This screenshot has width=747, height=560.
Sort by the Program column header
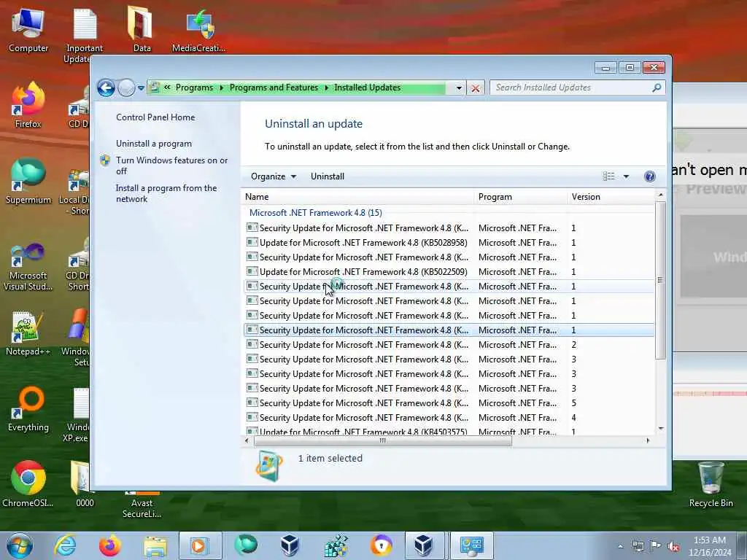click(521, 197)
